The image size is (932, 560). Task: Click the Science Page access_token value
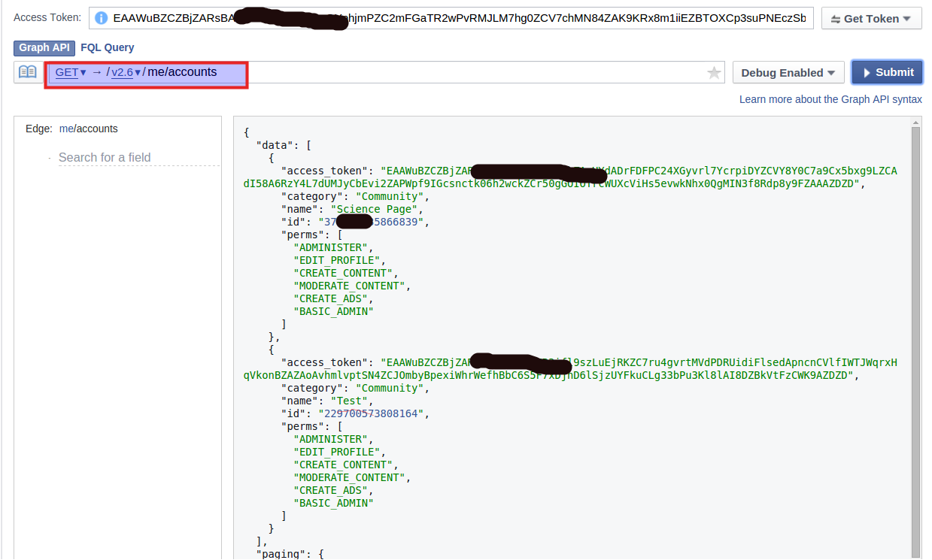570,177
